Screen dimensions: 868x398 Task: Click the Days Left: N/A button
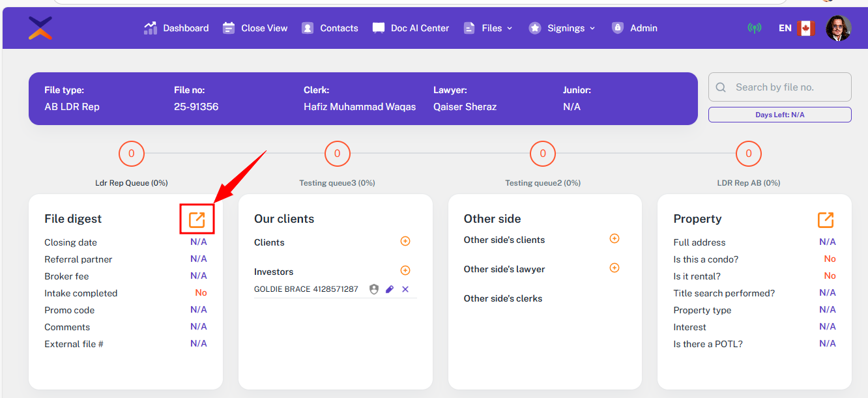779,115
